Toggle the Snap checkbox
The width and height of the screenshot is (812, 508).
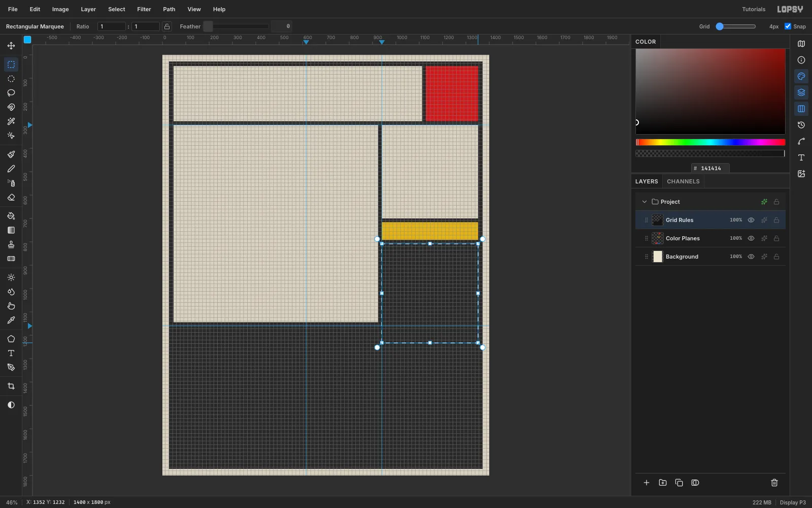788,26
